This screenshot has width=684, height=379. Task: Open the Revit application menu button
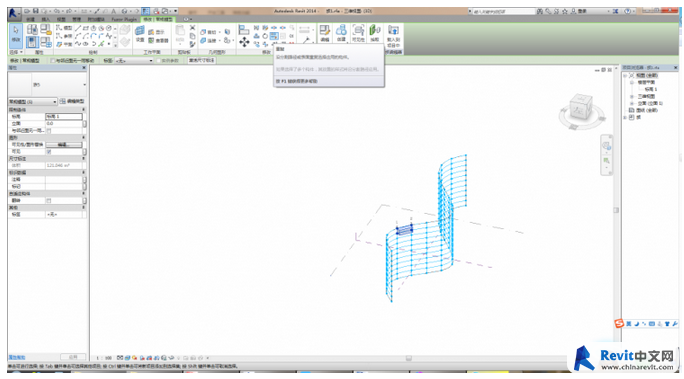[x=14, y=14]
